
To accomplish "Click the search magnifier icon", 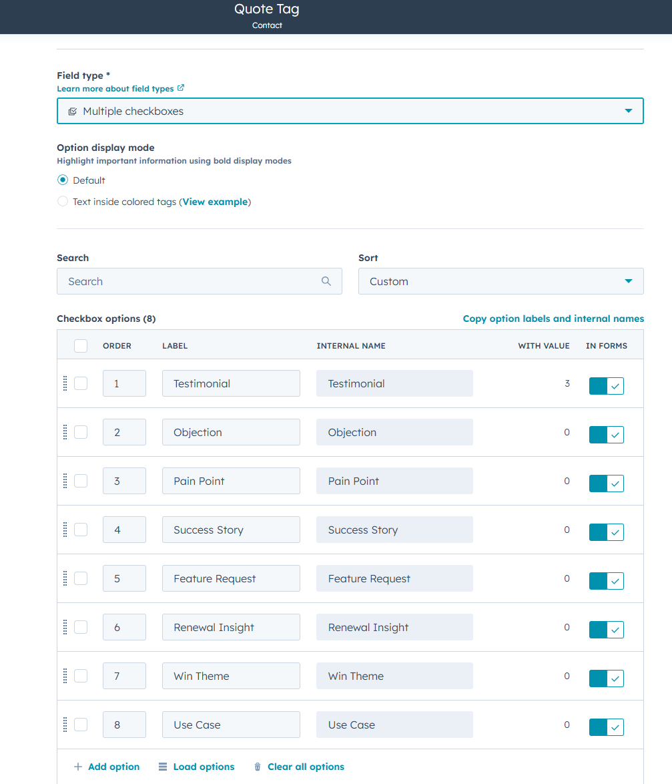I will point(326,281).
